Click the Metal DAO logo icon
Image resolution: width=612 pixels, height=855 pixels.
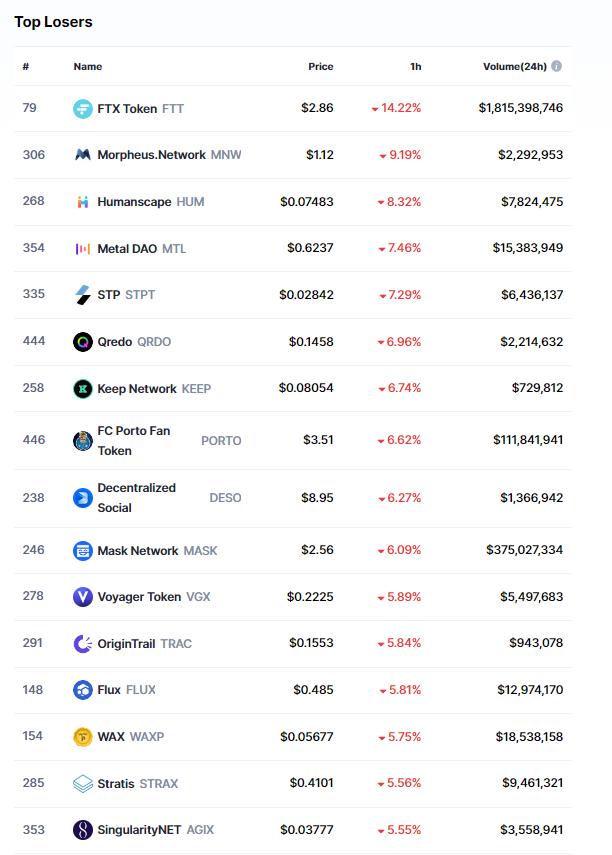click(x=83, y=248)
